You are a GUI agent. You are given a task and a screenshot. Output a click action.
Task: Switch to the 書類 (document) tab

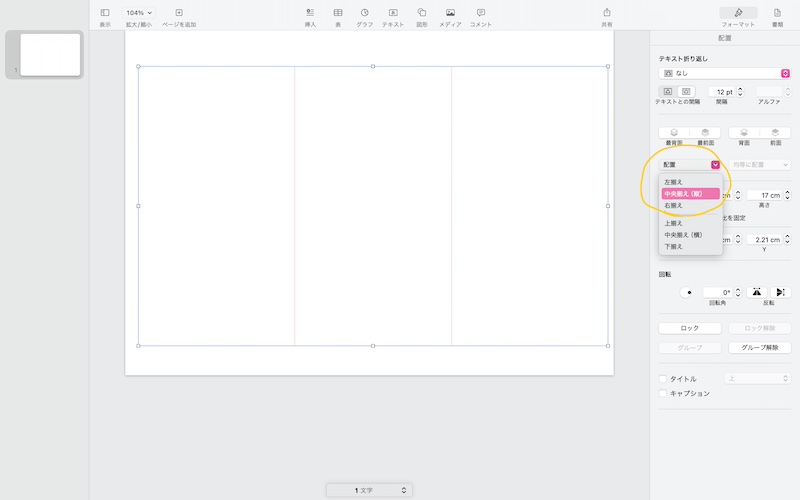pos(777,13)
